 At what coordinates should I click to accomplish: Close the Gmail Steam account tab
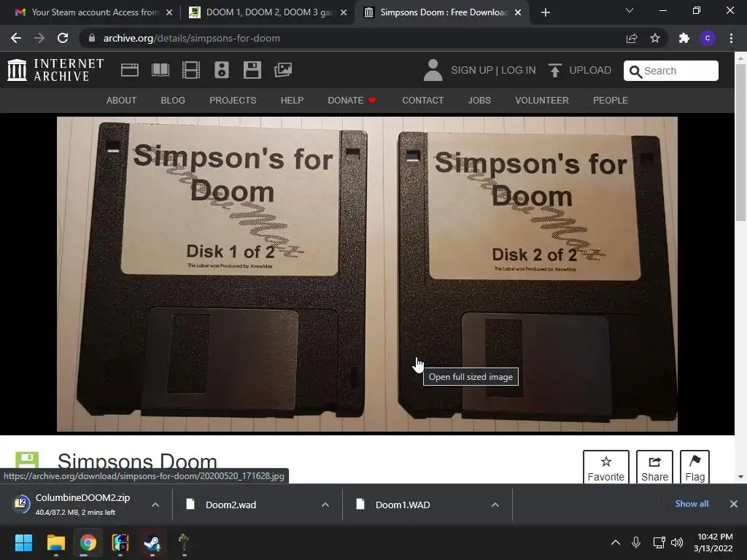click(x=169, y=12)
